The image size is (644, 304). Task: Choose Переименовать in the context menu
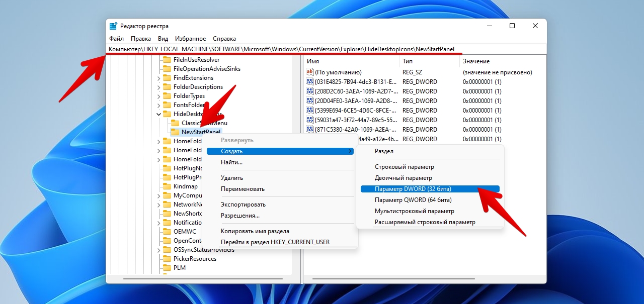[280, 189]
